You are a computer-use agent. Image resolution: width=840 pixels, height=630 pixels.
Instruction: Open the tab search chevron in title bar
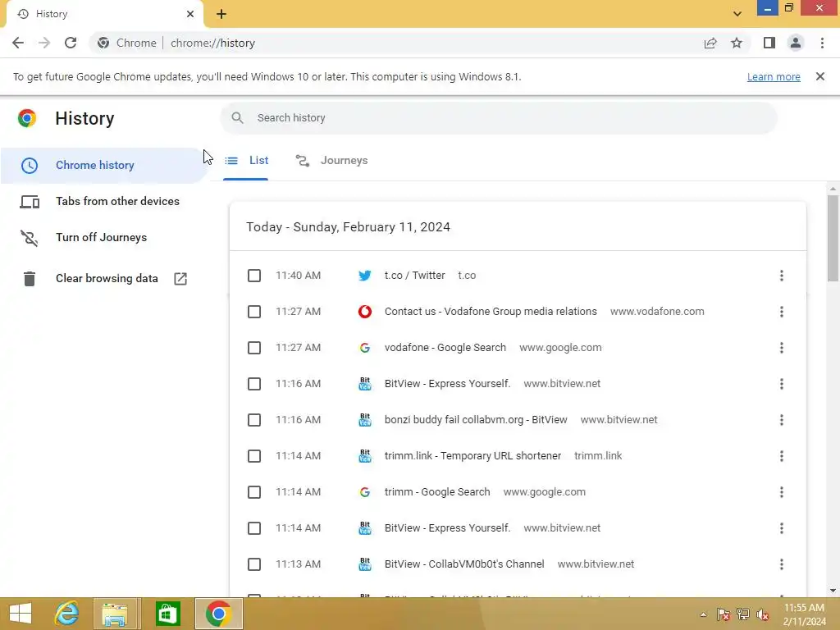click(737, 14)
